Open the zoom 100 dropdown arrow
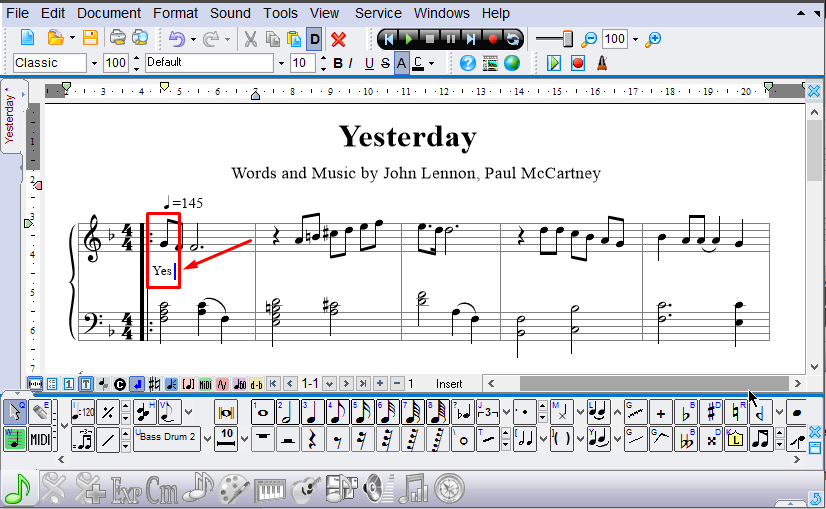 635,39
